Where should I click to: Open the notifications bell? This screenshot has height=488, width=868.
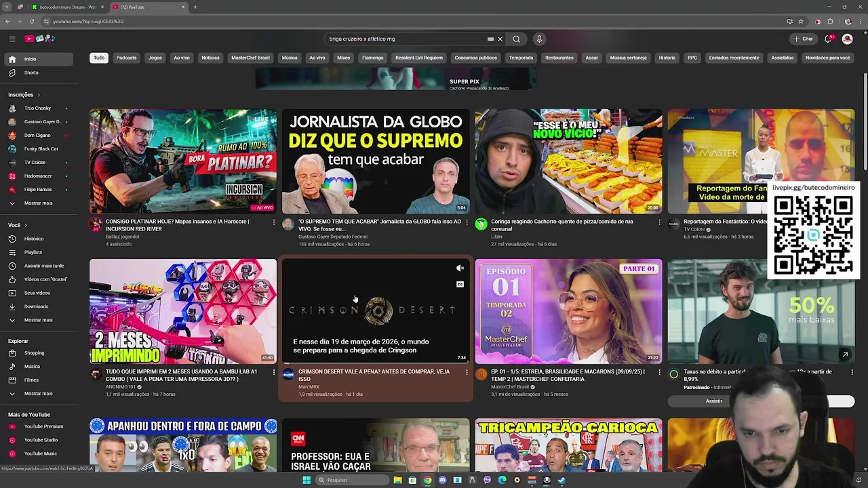pos(828,39)
